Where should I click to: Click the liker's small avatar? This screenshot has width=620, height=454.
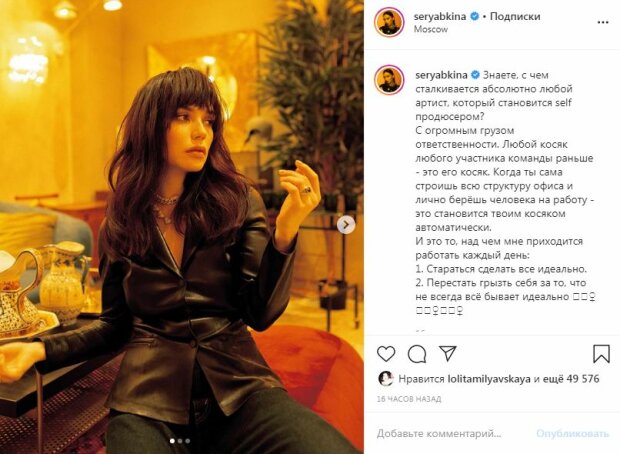[x=386, y=379]
